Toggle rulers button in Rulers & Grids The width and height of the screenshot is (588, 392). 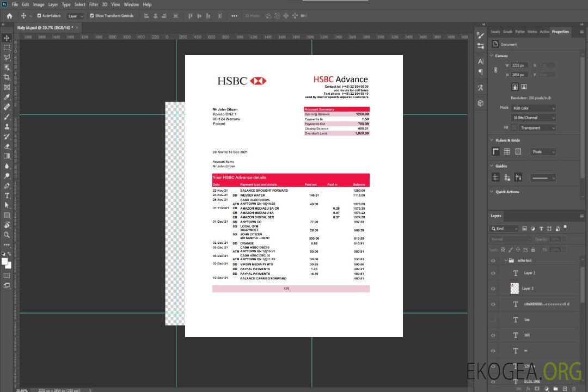tap(495, 151)
